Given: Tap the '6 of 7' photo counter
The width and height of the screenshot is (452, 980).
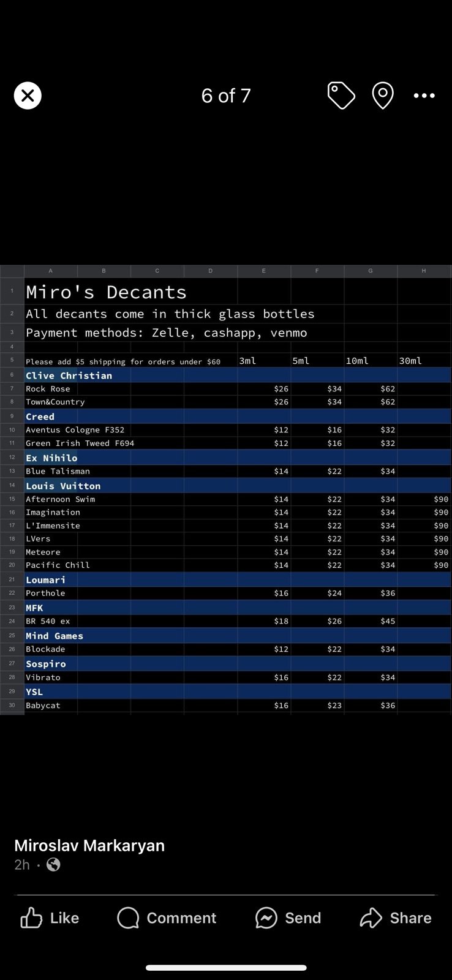Looking at the screenshot, I should (x=226, y=96).
